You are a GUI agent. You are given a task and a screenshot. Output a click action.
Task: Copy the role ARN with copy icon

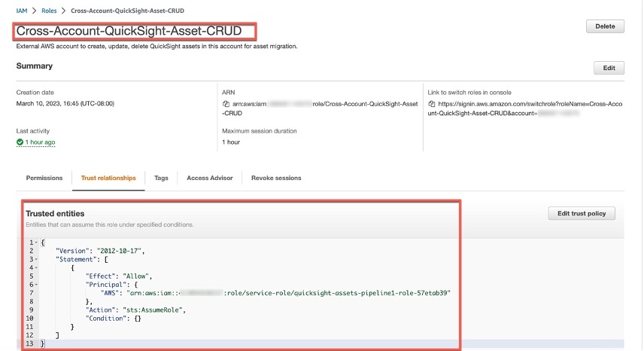(226, 104)
